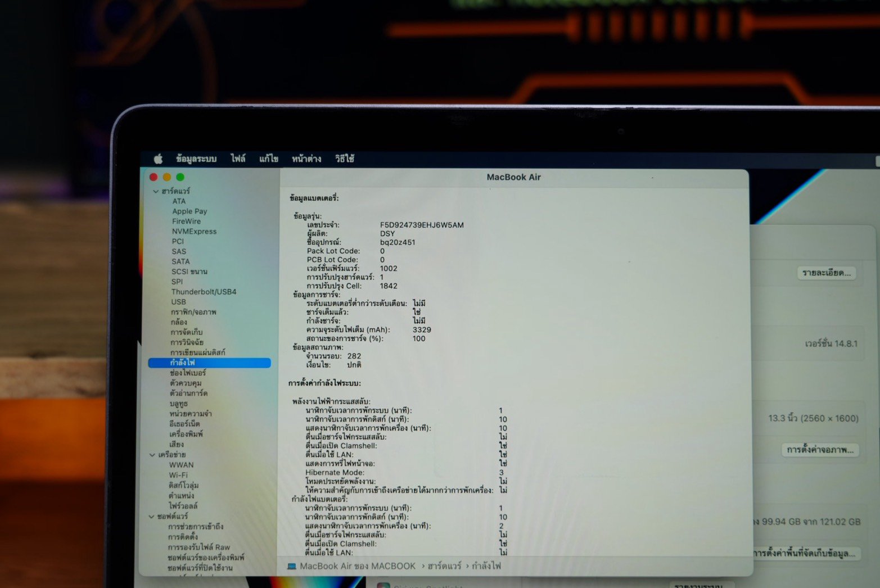Click the laptop icon in the path bar
880x588 pixels.
click(x=292, y=566)
